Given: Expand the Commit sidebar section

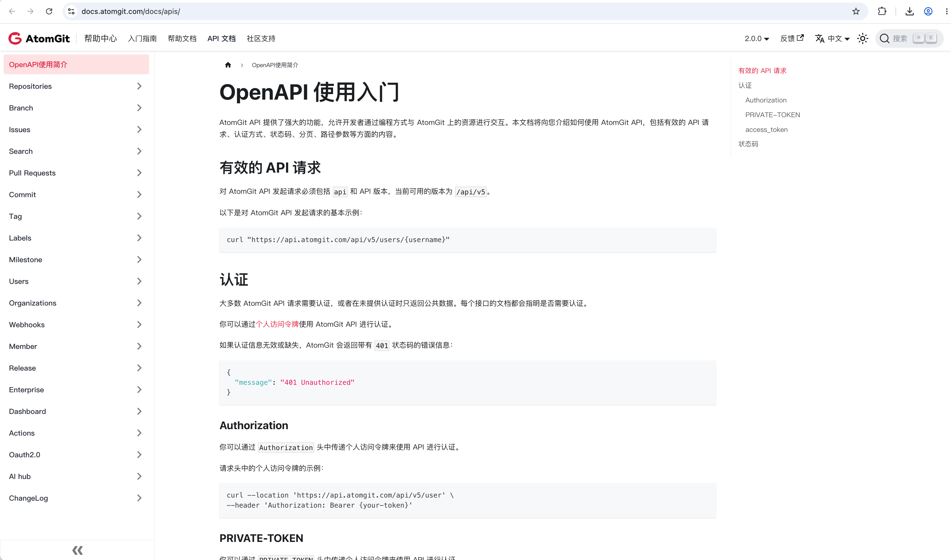Looking at the screenshot, I should click(x=76, y=195).
